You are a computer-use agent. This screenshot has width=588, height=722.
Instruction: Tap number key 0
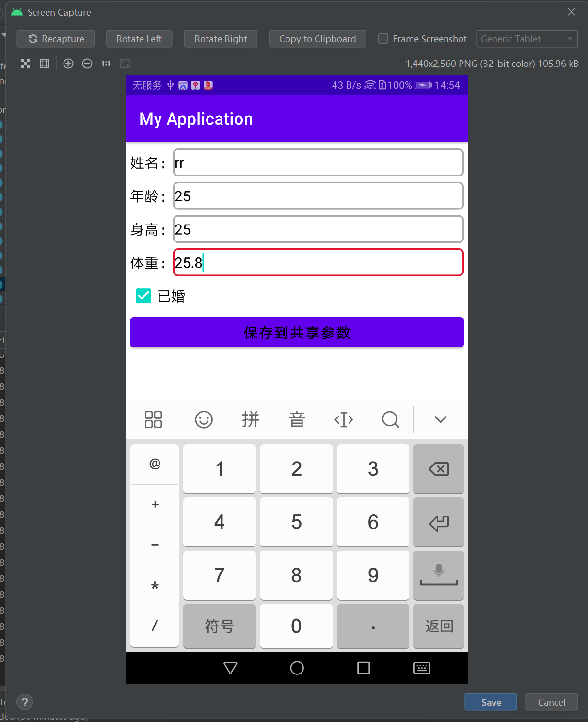(x=296, y=626)
